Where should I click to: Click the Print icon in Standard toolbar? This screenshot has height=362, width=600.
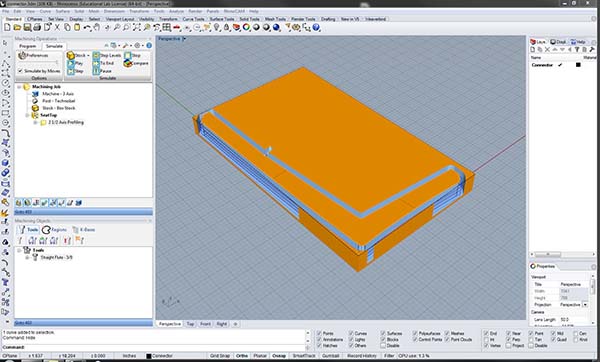click(37, 27)
